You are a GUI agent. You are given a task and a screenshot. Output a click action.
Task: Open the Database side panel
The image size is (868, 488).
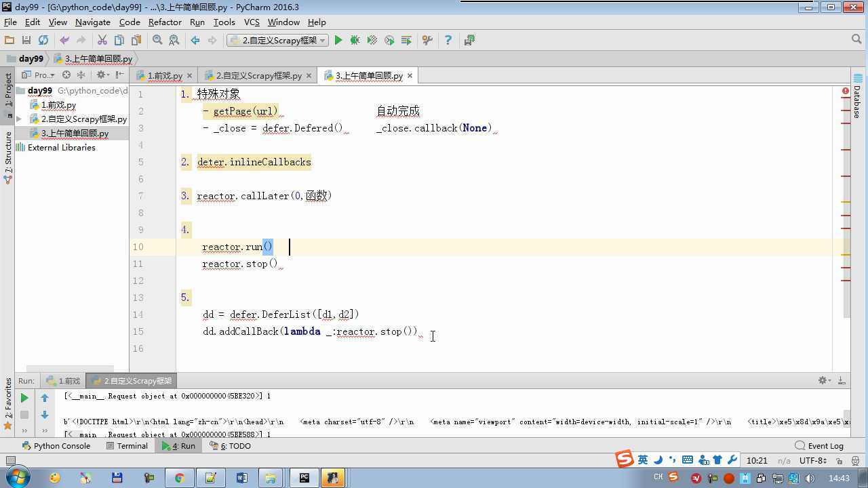858,96
